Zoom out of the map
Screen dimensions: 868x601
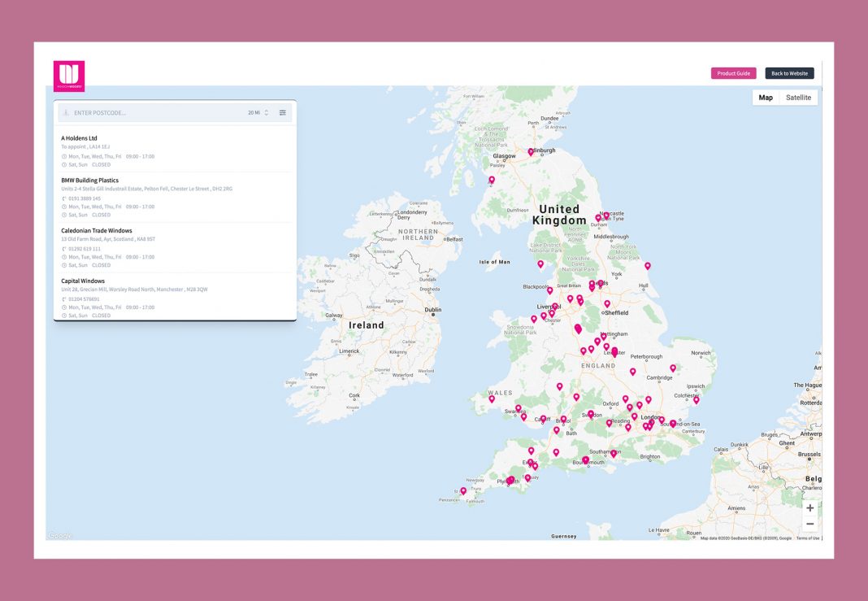click(x=809, y=524)
